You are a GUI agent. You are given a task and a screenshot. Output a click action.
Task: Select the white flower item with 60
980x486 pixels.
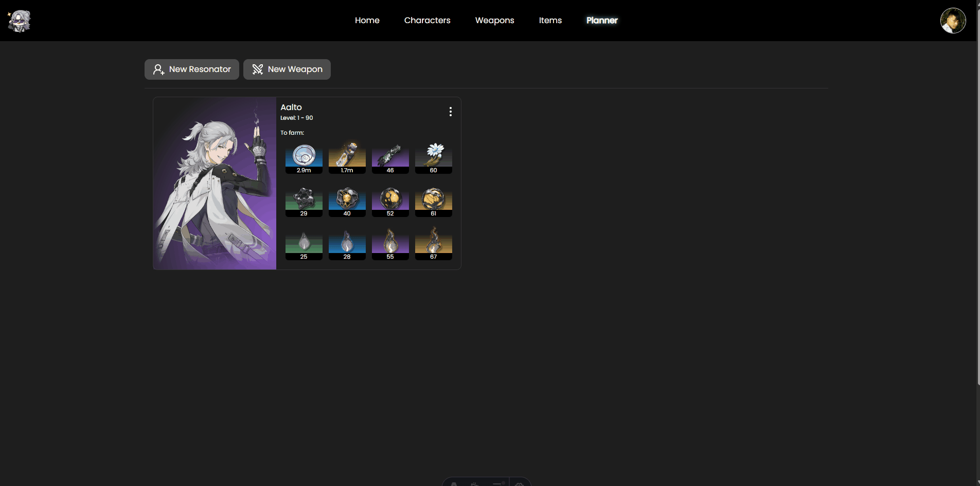click(434, 157)
